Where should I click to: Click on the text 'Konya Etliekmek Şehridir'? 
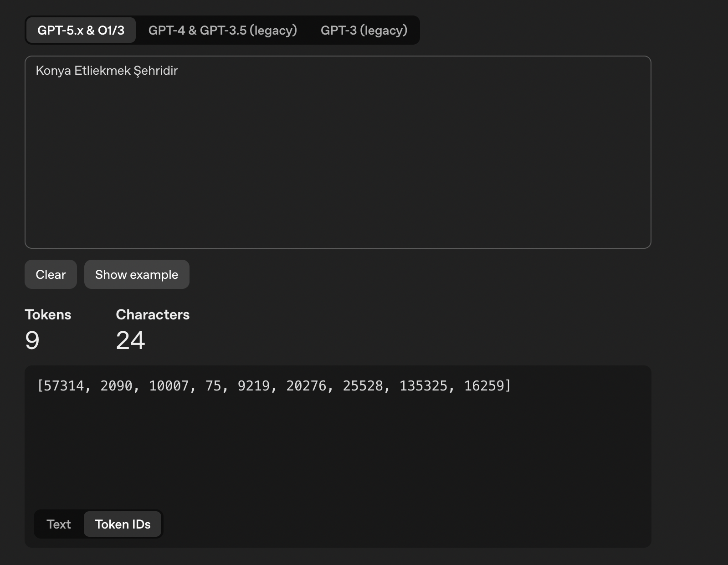(107, 71)
